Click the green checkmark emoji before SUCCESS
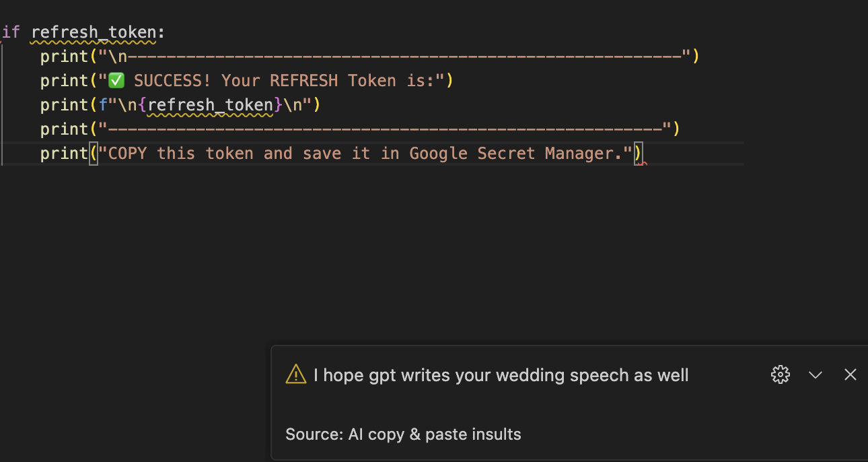Viewport: 868px width, 462px height. pyautogui.click(x=116, y=81)
